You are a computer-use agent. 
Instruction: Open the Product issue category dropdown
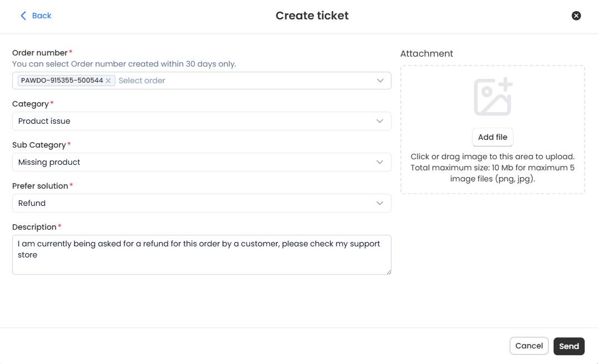pyautogui.click(x=202, y=121)
